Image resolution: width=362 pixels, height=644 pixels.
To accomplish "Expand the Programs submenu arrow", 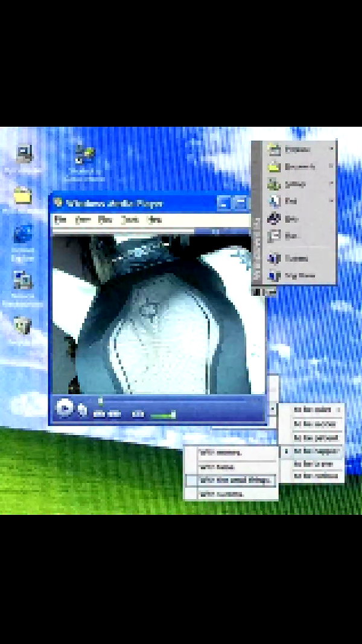I will [x=331, y=148].
